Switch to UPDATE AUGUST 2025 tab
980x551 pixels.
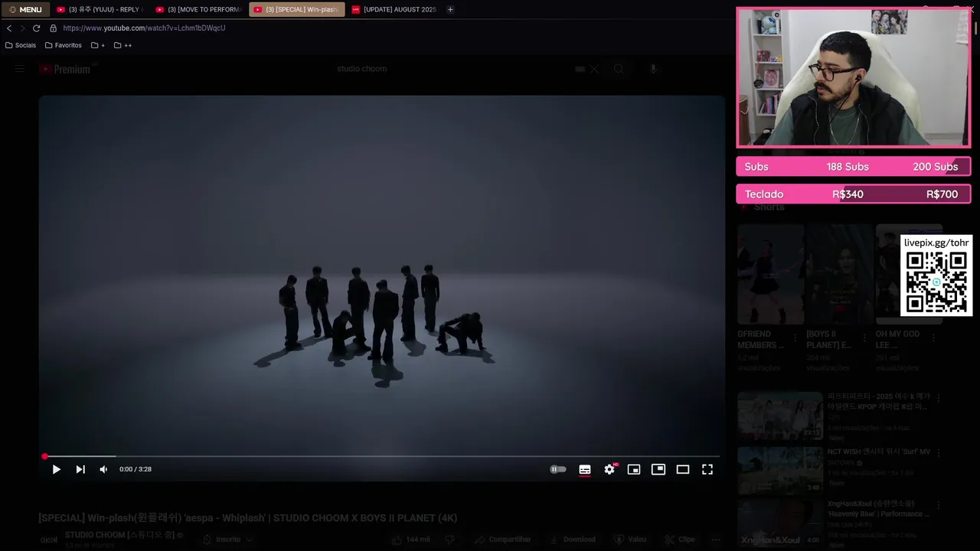pos(394,9)
